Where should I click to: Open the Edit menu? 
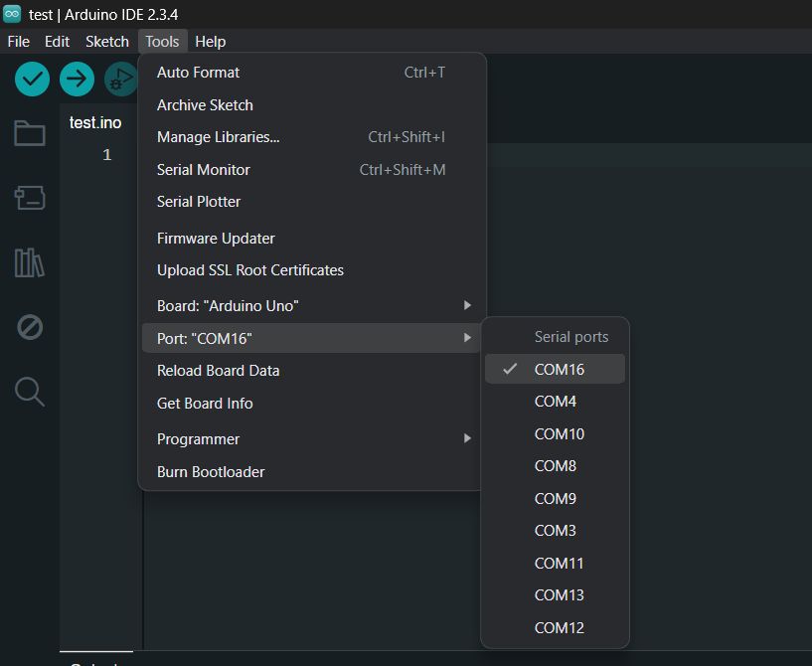pyautogui.click(x=57, y=42)
